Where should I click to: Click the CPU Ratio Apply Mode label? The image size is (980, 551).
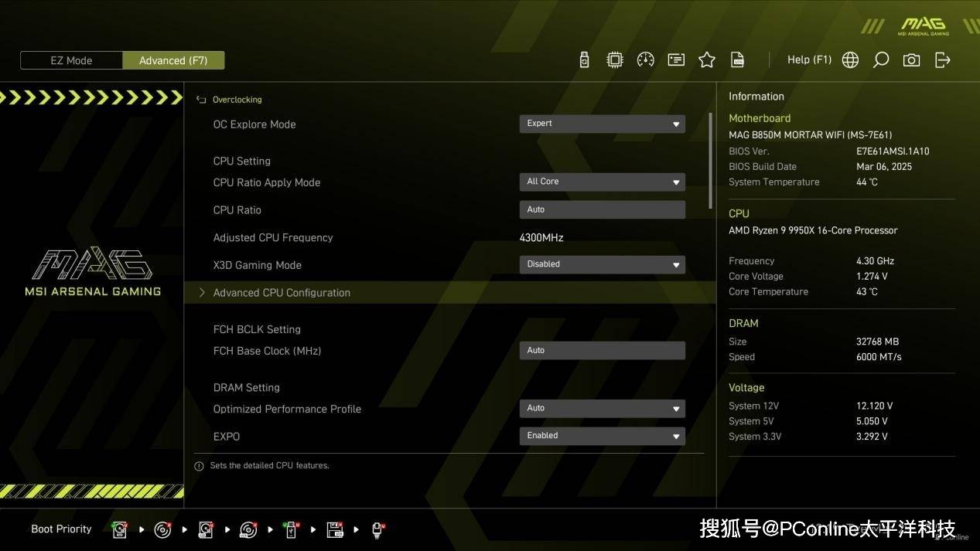tap(267, 182)
